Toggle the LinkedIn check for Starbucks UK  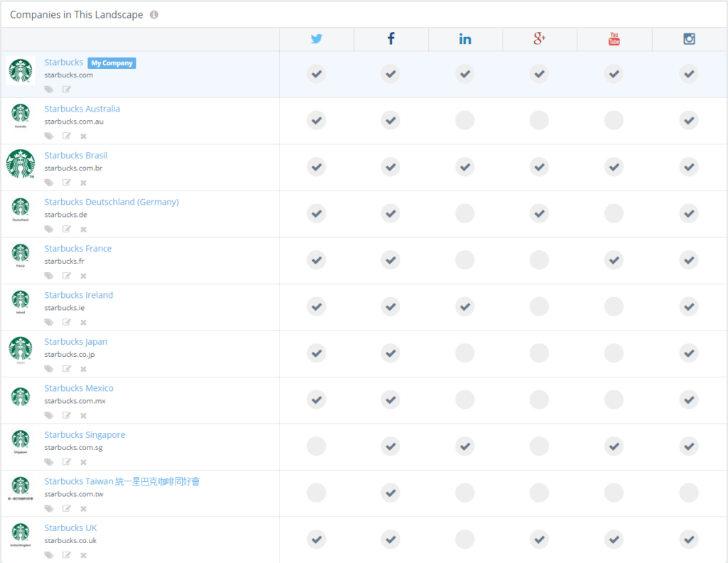tap(465, 540)
